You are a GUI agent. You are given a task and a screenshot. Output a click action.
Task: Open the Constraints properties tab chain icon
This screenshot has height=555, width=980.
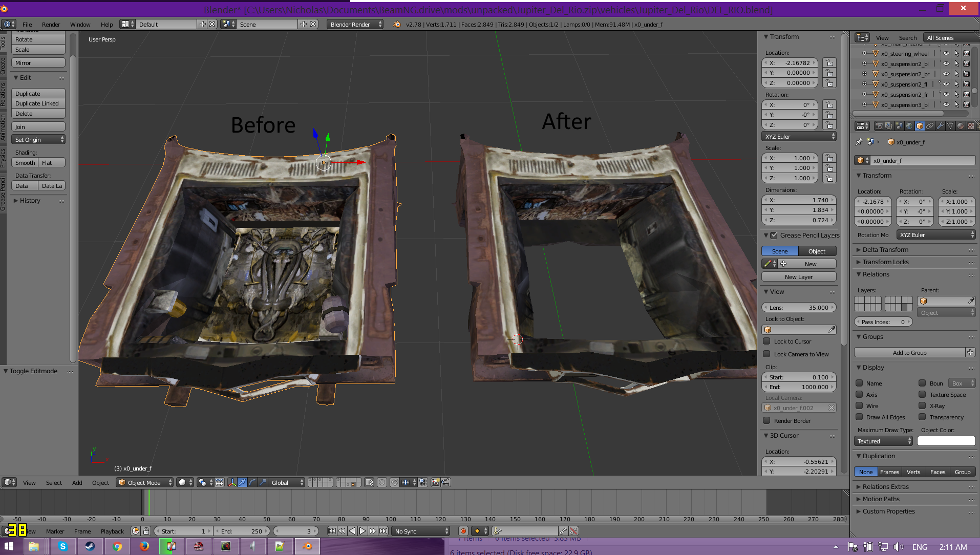pos(930,126)
